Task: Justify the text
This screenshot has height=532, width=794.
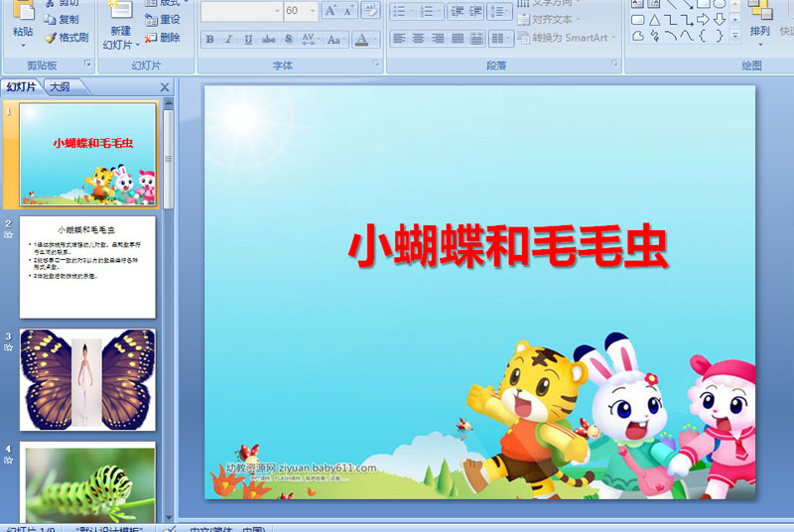Action: (x=458, y=39)
